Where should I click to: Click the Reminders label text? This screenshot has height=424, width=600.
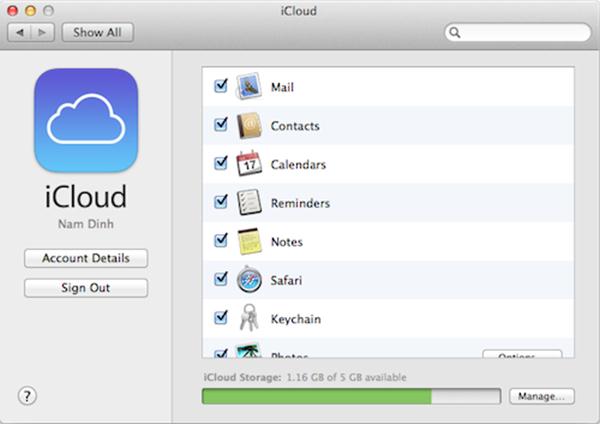coord(300,203)
